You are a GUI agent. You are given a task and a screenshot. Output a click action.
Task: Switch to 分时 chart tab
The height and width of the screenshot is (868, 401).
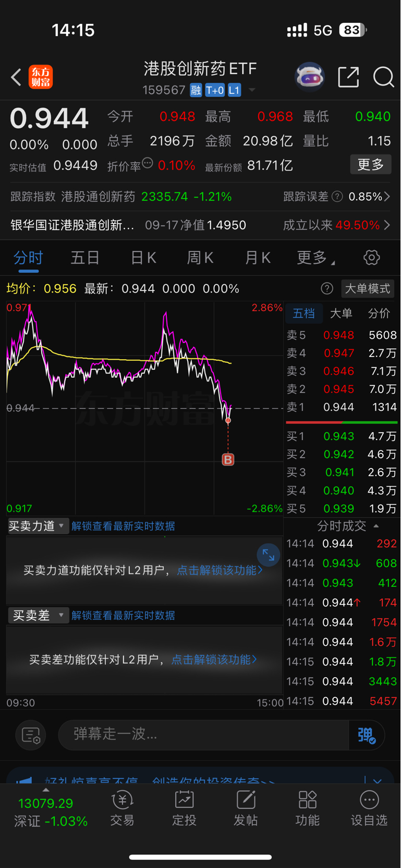(28, 258)
